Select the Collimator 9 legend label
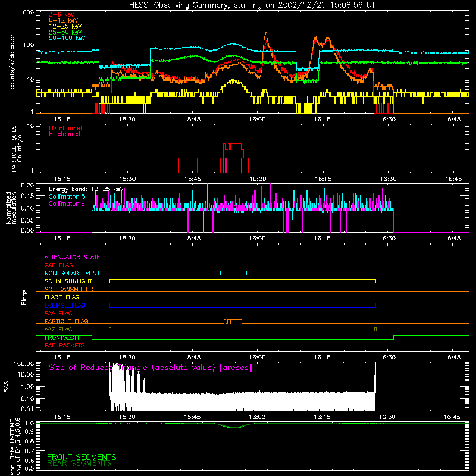Viewport: 476px width, 476px height. pos(67,203)
